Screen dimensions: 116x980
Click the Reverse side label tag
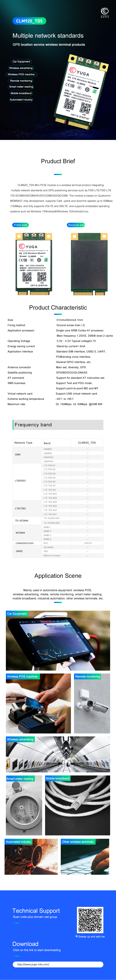click(76, 225)
